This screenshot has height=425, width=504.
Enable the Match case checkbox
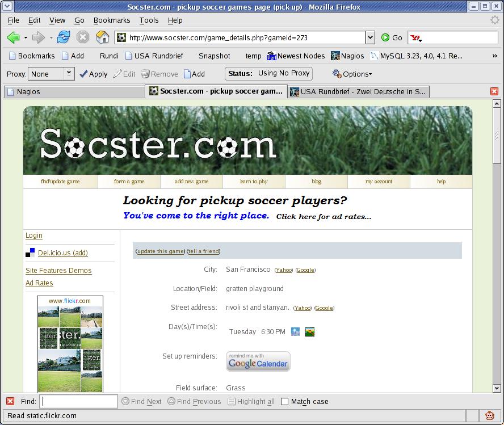click(x=285, y=402)
